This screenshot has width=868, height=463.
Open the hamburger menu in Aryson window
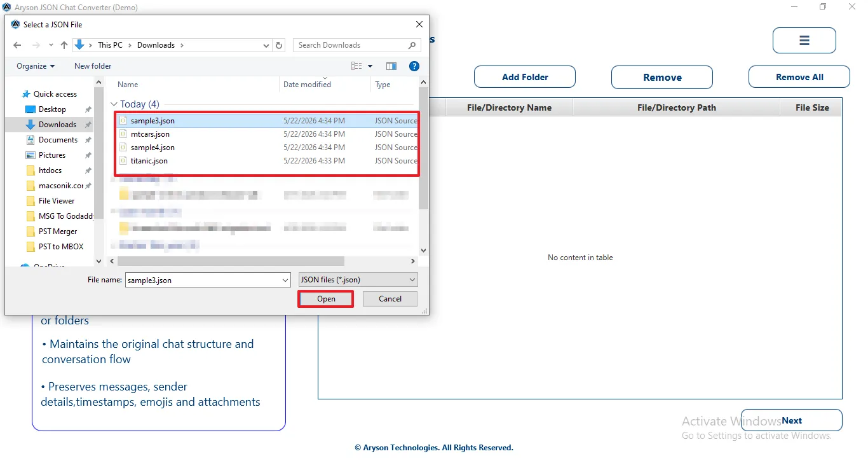pyautogui.click(x=804, y=40)
